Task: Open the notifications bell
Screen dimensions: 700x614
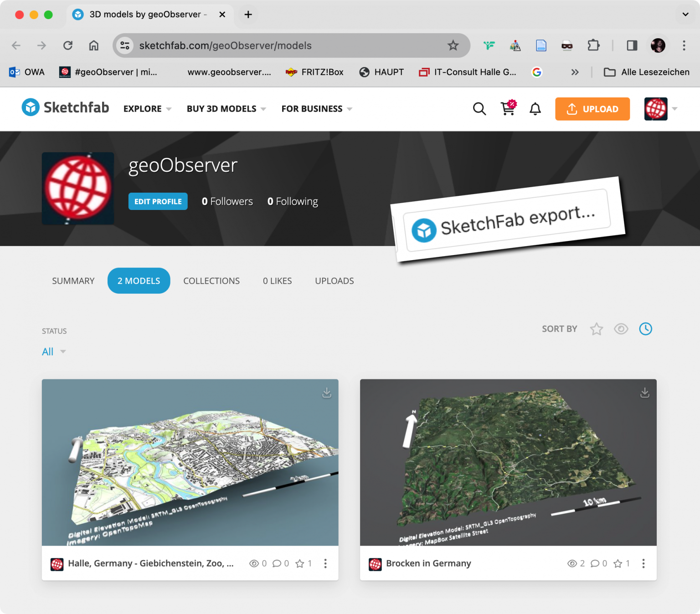Action: [535, 109]
